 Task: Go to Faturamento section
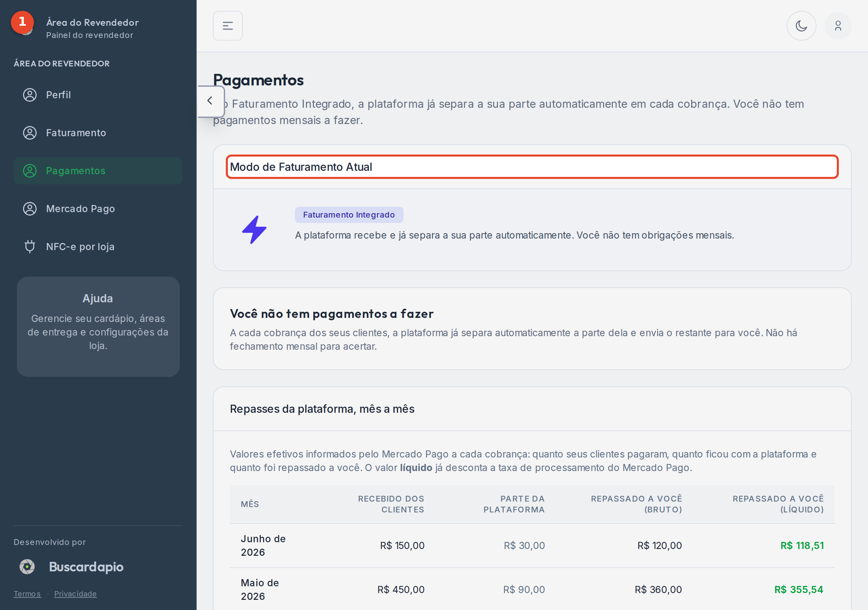point(98,133)
